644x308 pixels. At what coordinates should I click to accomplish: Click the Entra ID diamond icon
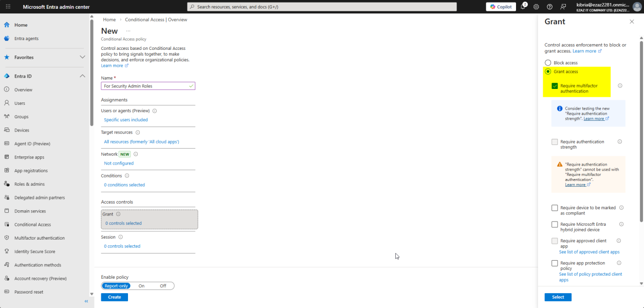click(7, 76)
